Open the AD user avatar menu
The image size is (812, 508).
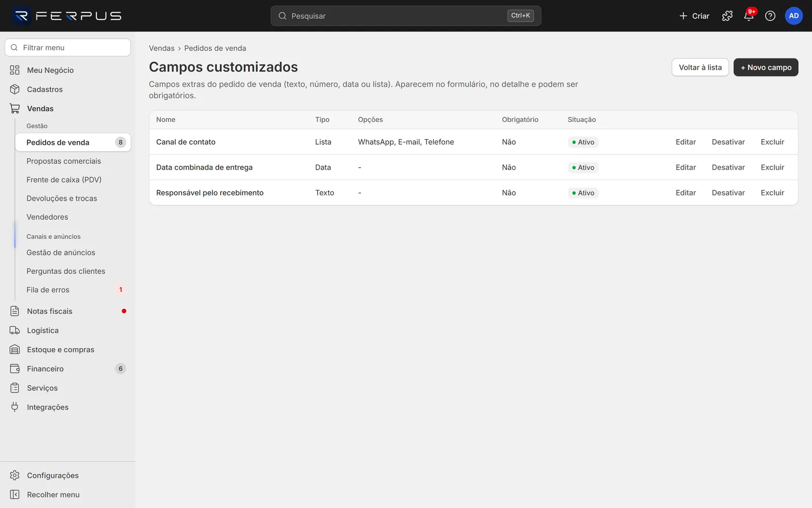(x=794, y=16)
